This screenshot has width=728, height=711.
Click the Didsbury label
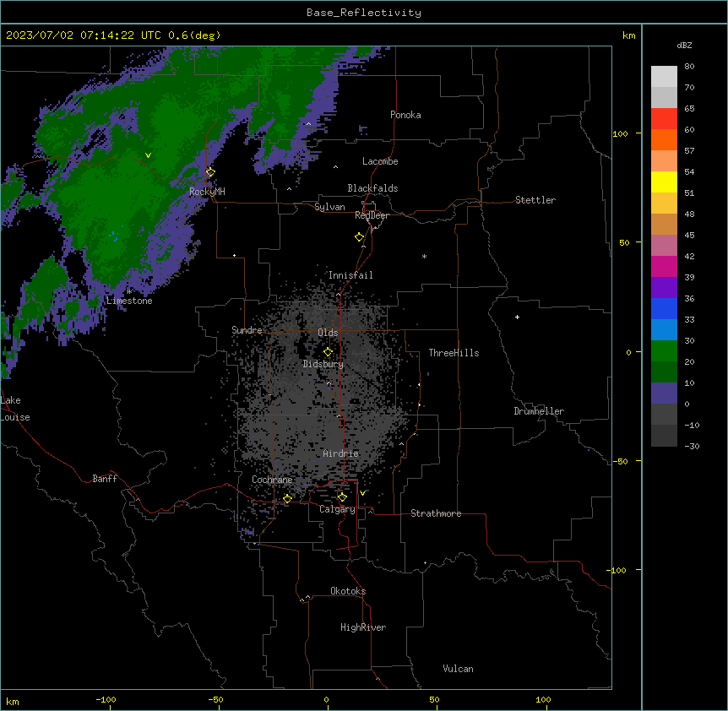click(323, 364)
